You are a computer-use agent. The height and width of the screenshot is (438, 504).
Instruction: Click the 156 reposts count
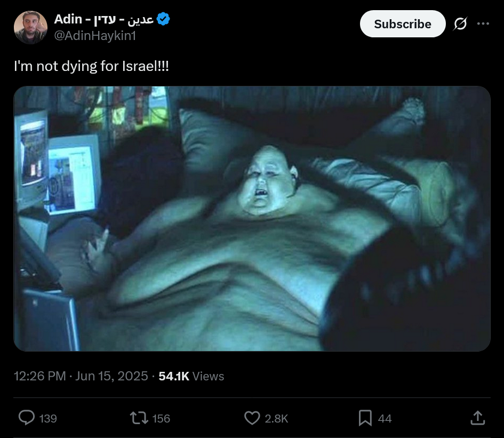click(x=161, y=418)
